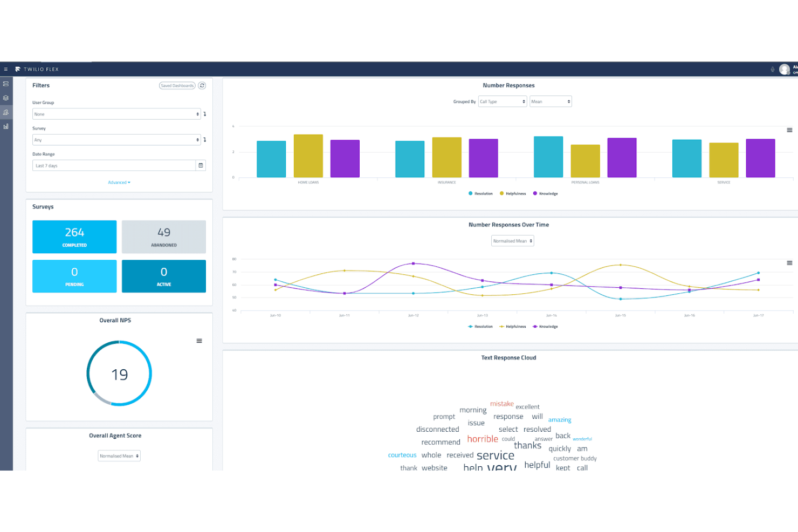Image resolution: width=798 pixels, height=532 pixels.
Task: Click the stacked-layers icon in left sidebar
Action: [6, 98]
